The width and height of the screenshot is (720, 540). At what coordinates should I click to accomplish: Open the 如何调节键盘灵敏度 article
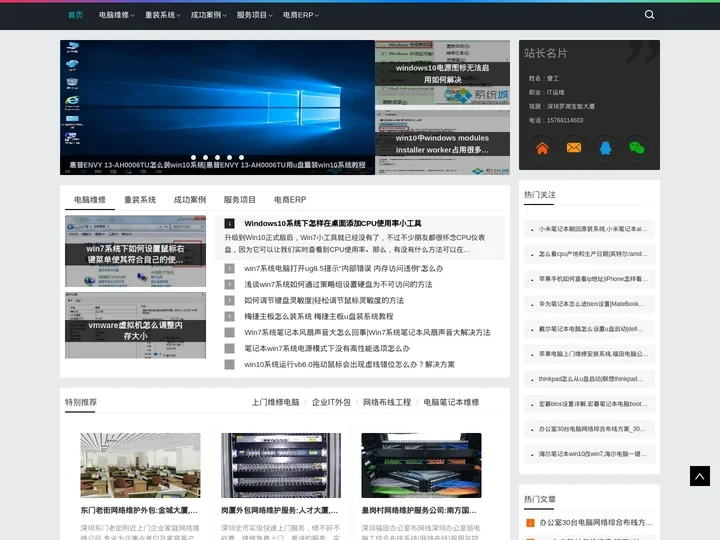(324, 301)
